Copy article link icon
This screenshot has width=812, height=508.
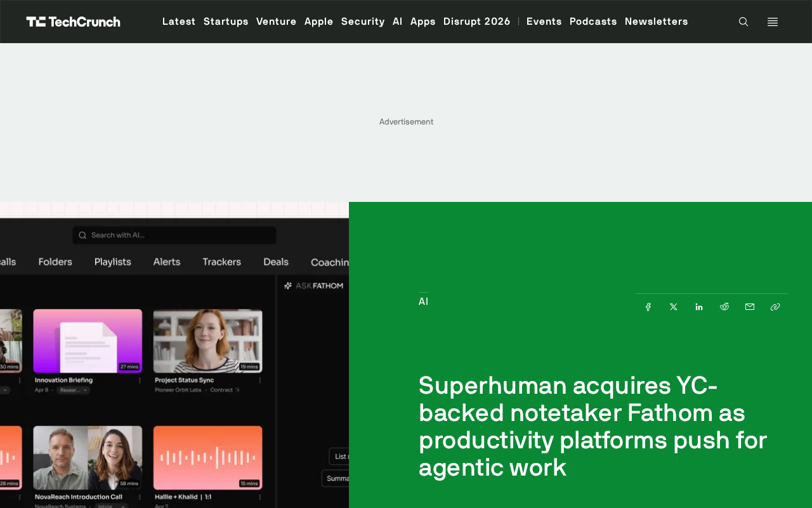(x=775, y=307)
